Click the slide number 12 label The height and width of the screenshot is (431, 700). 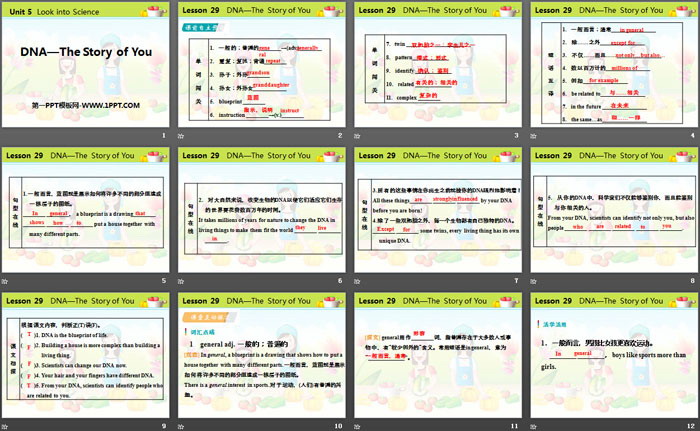690,426
